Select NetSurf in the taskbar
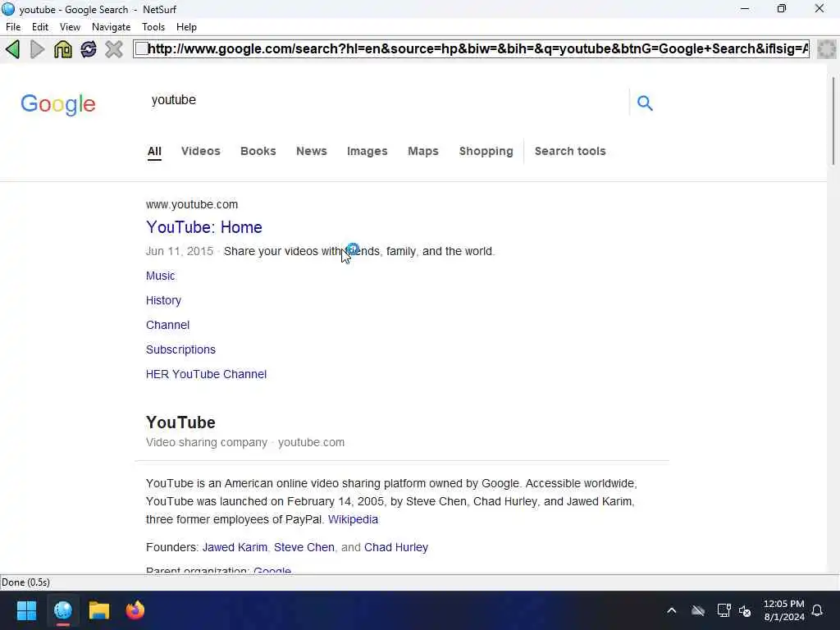This screenshot has height=630, width=840. click(x=62, y=610)
